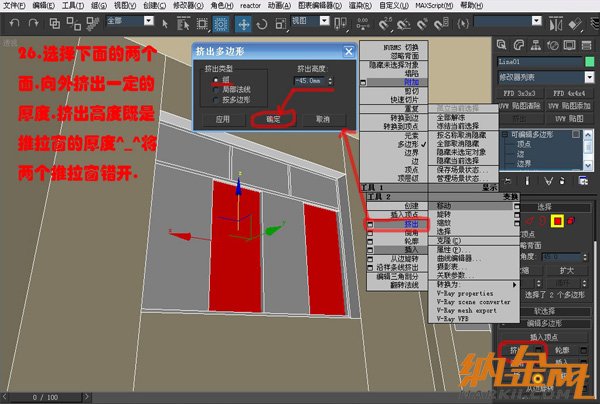This screenshot has height=404, width=600.
Task: Open the Create command panel tab
Action: coord(501,45)
